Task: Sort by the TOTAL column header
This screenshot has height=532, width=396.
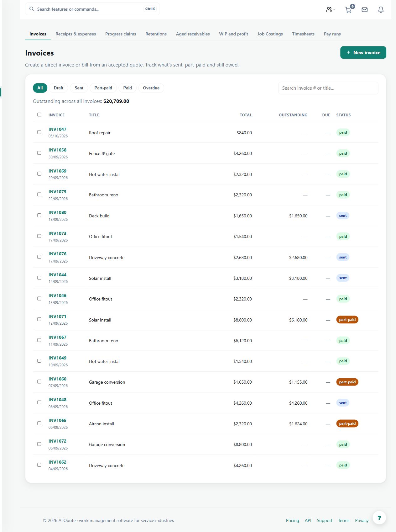Action: [246, 115]
